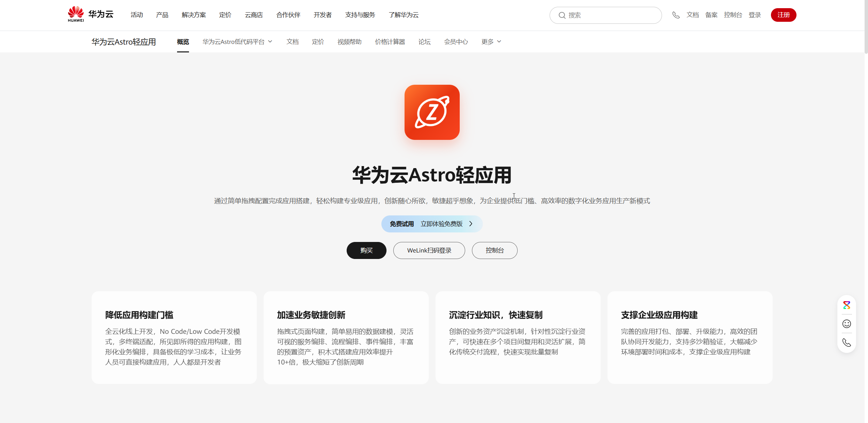Switch to the 概览 tab

point(183,42)
